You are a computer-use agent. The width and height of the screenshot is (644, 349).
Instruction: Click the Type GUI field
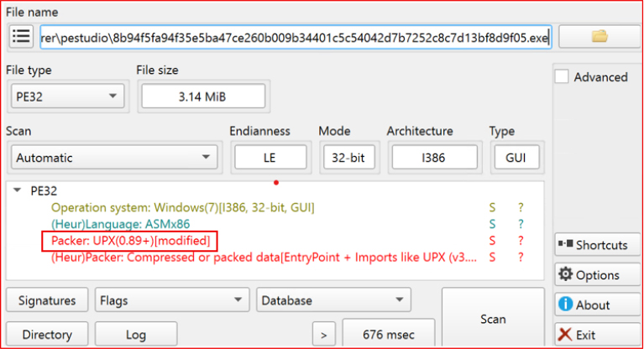[516, 157]
